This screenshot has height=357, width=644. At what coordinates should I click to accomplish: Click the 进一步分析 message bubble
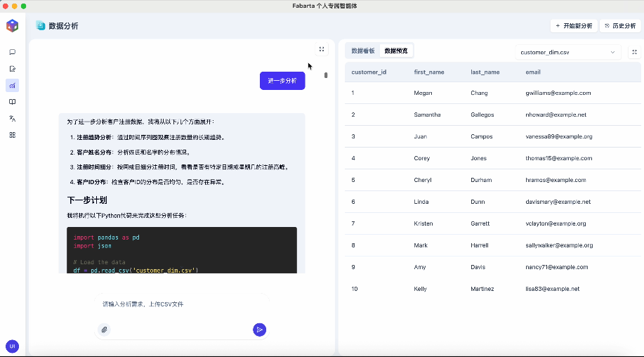tap(282, 81)
